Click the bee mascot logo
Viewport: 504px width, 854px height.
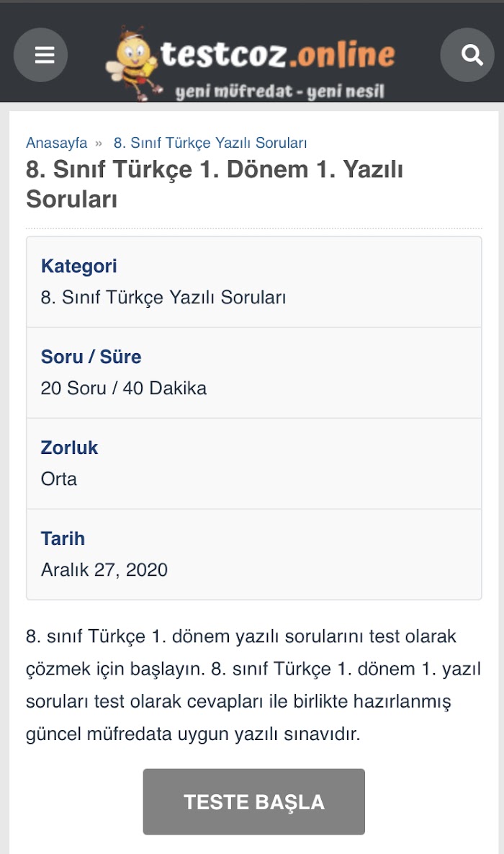click(132, 63)
